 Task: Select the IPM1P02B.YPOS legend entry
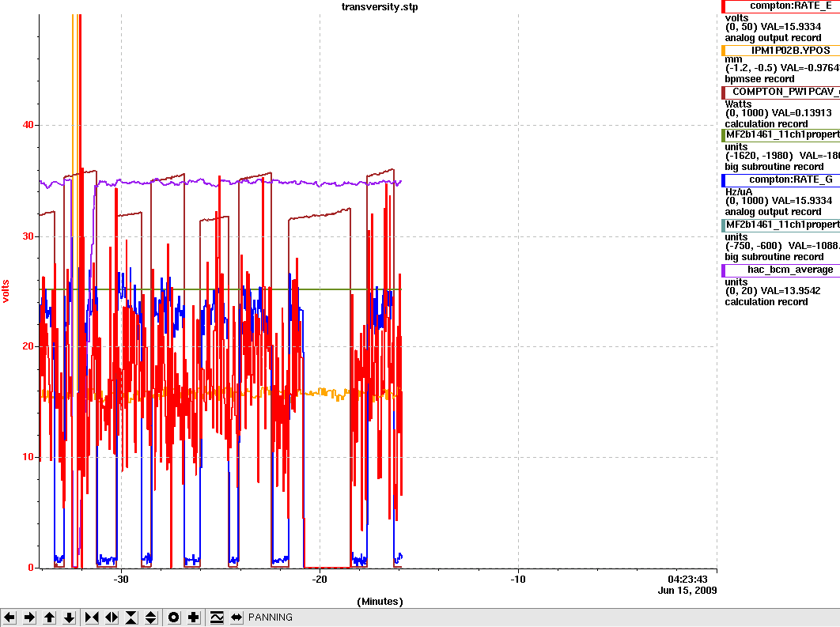tap(782, 51)
